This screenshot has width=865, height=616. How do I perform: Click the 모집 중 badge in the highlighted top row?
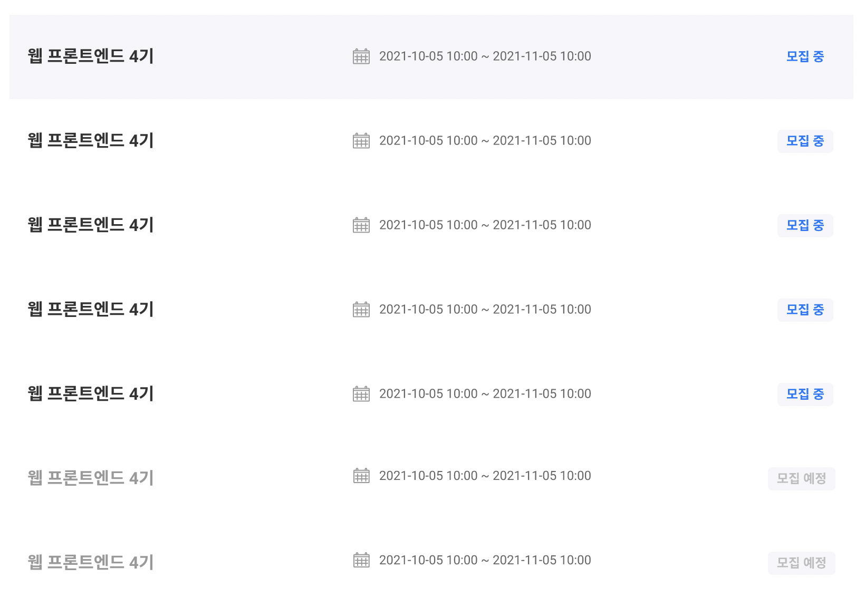tap(805, 56)
